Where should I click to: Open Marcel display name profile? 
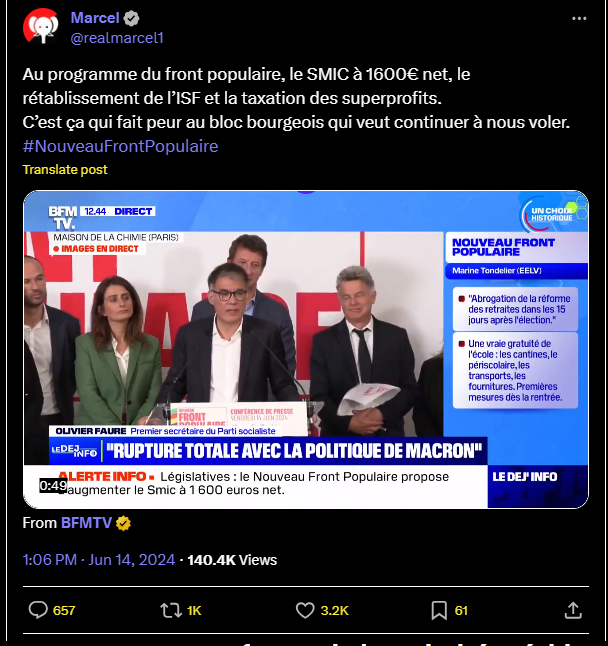click(95, 18)
